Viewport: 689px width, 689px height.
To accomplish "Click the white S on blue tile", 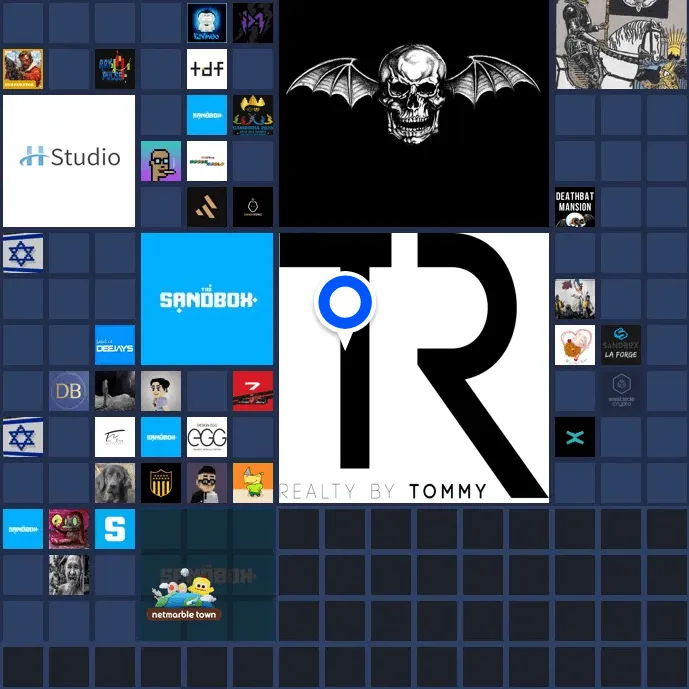I will [x=115, y=529].
